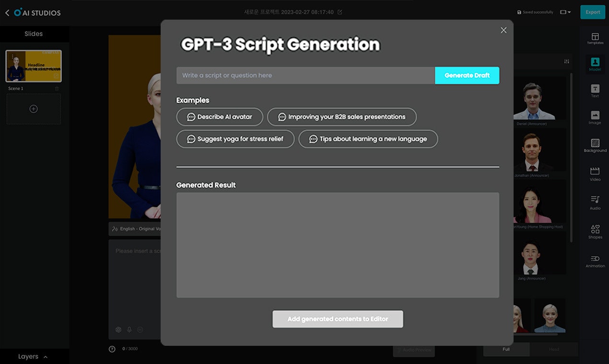Click the help question mark icon

(112, 349)
